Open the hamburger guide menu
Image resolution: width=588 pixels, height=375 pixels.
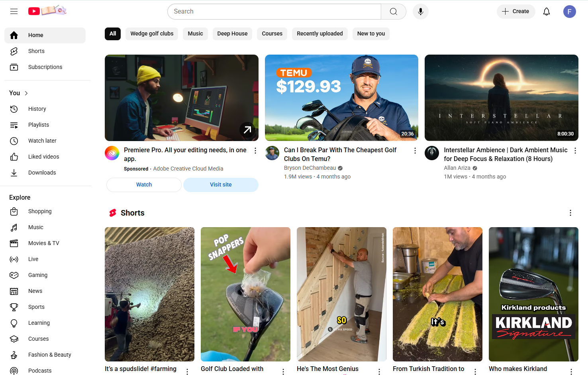coord(14,12)
